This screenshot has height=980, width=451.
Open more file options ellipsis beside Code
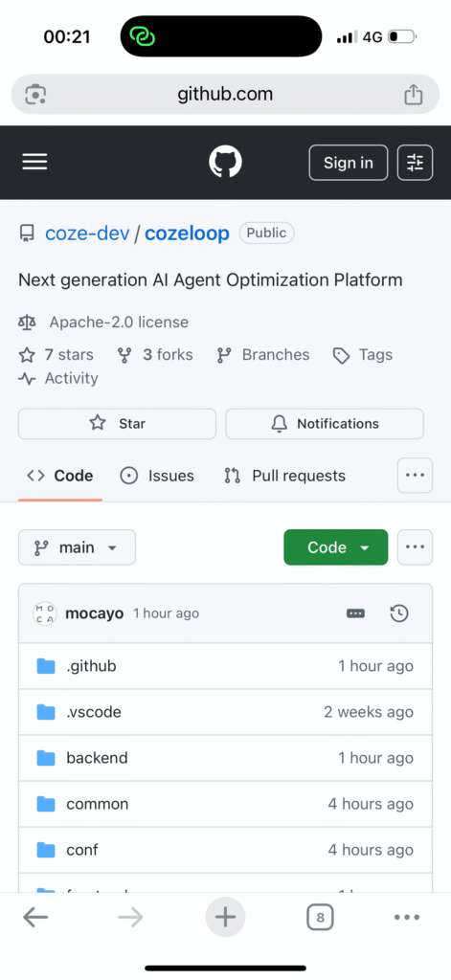[x=416, y=547]
